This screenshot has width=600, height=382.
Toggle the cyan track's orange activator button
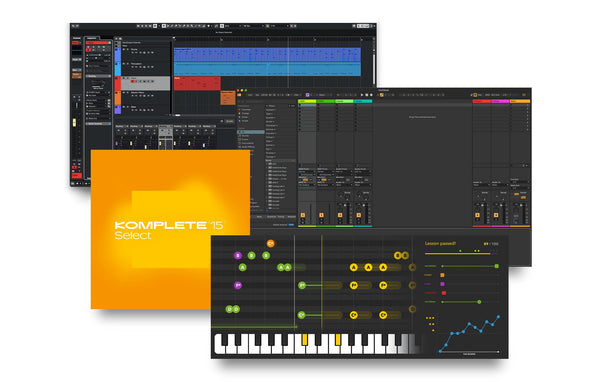click(359, 215)
